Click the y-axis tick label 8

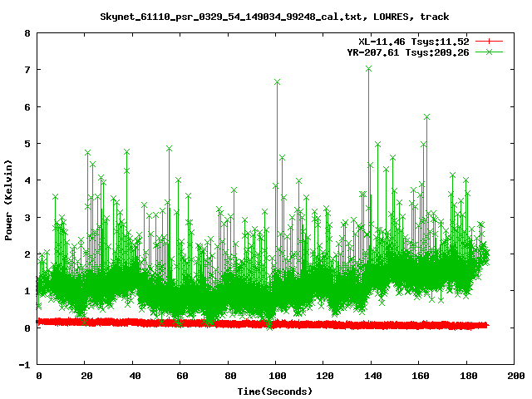(27, 34)
